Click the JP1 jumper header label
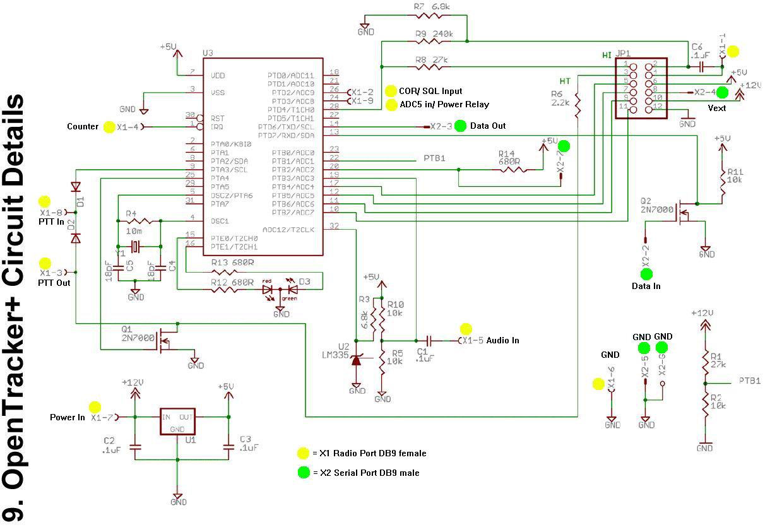 click(622, 54)
